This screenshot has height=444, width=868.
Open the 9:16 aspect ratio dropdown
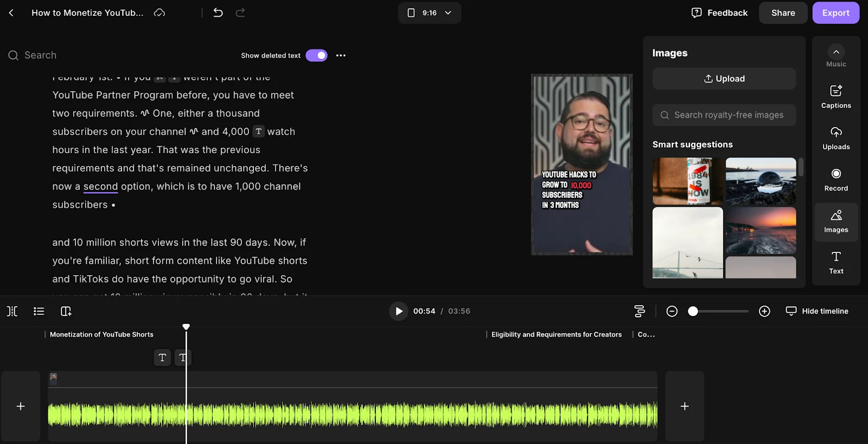pos(429,12)
